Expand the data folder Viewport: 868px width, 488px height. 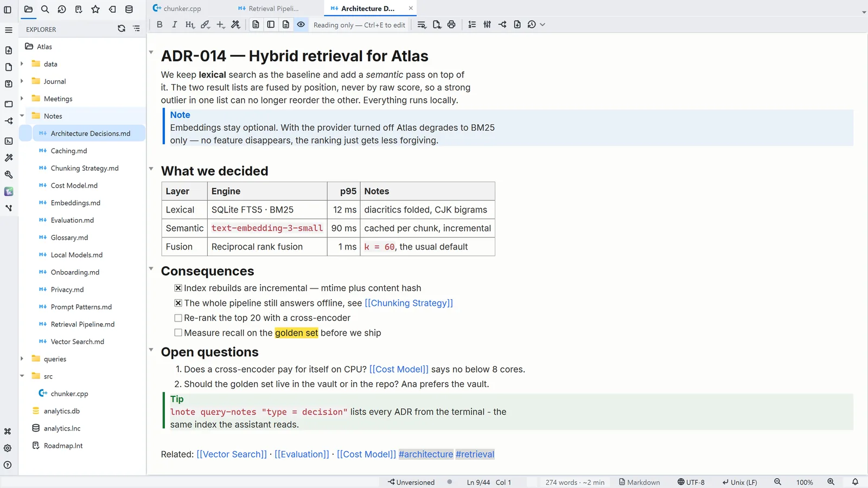click(22, 64)
